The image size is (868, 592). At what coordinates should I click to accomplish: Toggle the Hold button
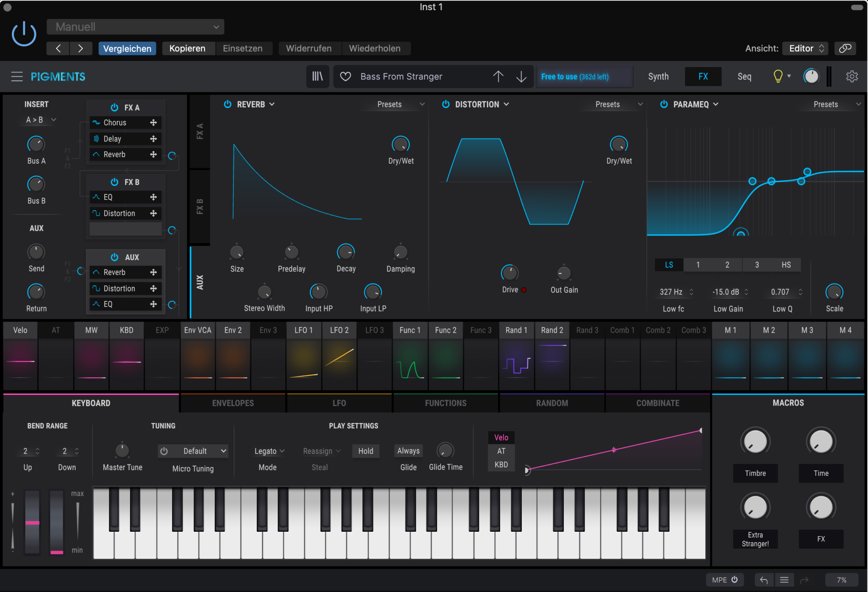(x=365, y=451)
